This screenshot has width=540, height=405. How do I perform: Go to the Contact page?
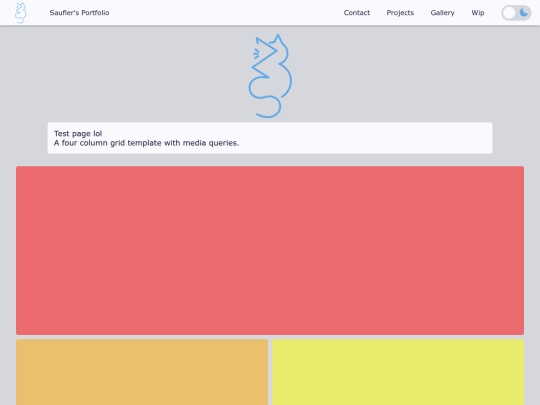[x=356, y=13]
